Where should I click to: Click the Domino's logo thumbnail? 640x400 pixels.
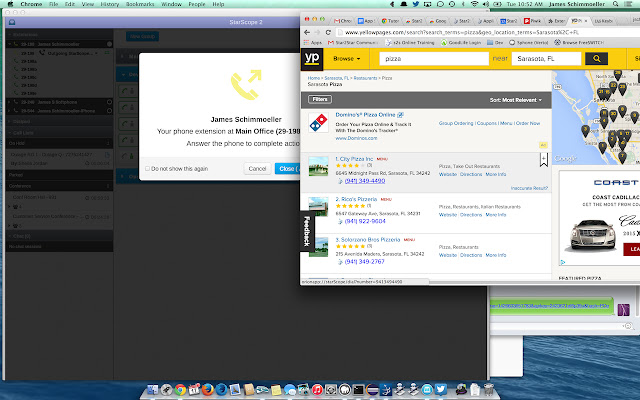(x=318, y=123)
